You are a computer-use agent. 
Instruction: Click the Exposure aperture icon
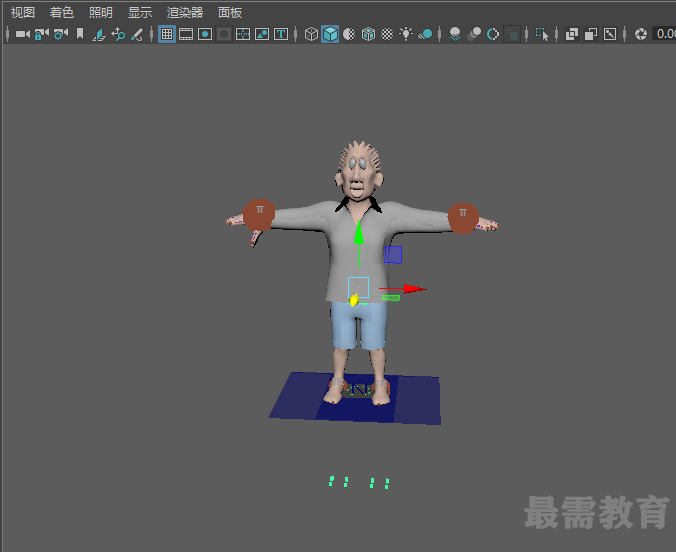pyautogui.click(x=641, y=34)
